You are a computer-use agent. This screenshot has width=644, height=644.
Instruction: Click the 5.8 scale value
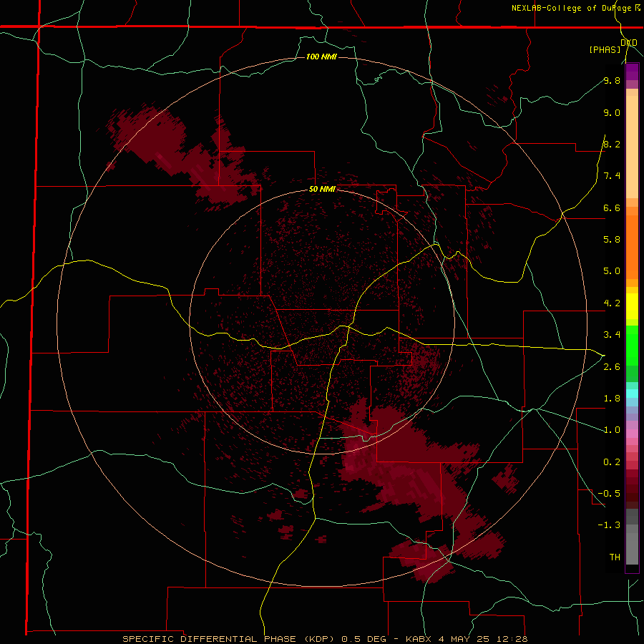pos(612,240)
